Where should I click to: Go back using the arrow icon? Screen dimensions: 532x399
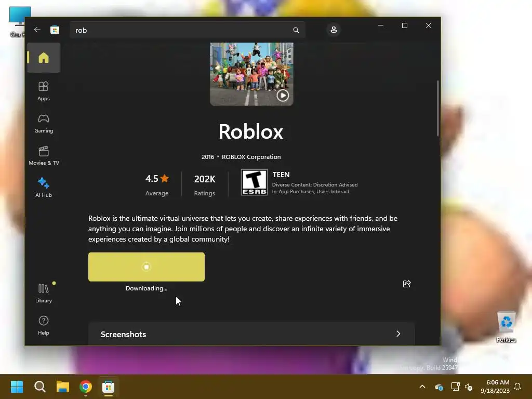(37, 30)
